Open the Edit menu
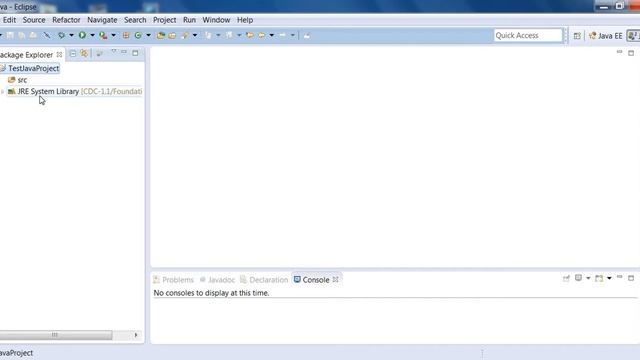640x360 pixels. [x=9, y=20]
